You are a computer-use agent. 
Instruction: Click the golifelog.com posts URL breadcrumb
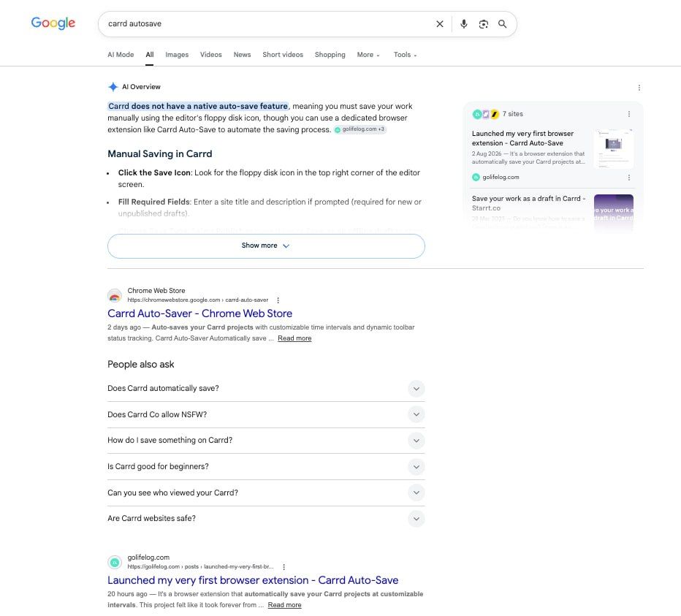(200, 567)
